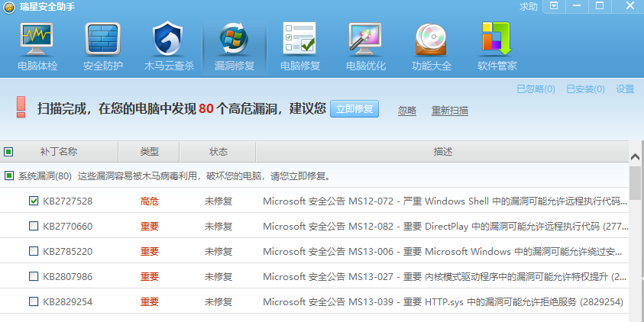Click the 瑞星安全助手 app logo icon
Screen dimensions: 644x322
pos(9,8)
